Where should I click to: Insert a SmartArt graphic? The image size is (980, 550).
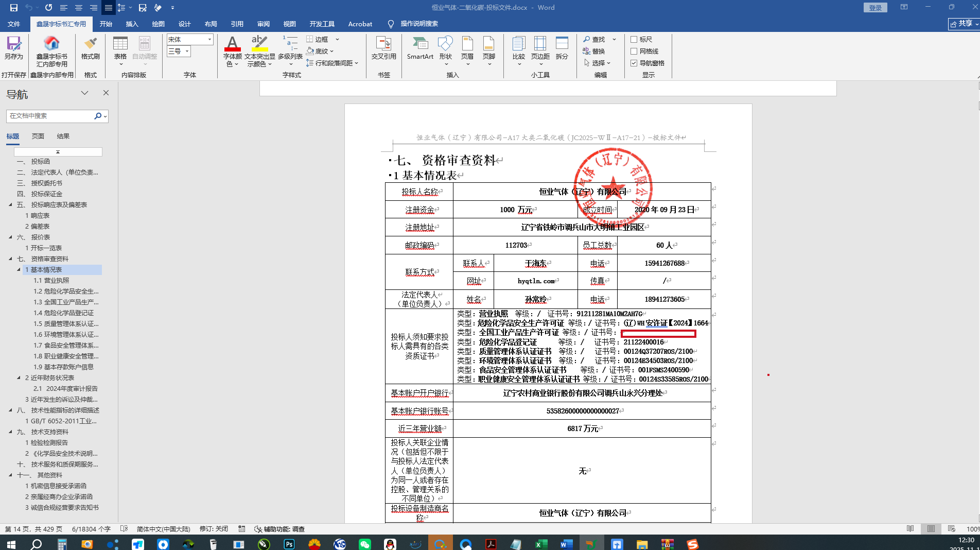coord(420,48)
